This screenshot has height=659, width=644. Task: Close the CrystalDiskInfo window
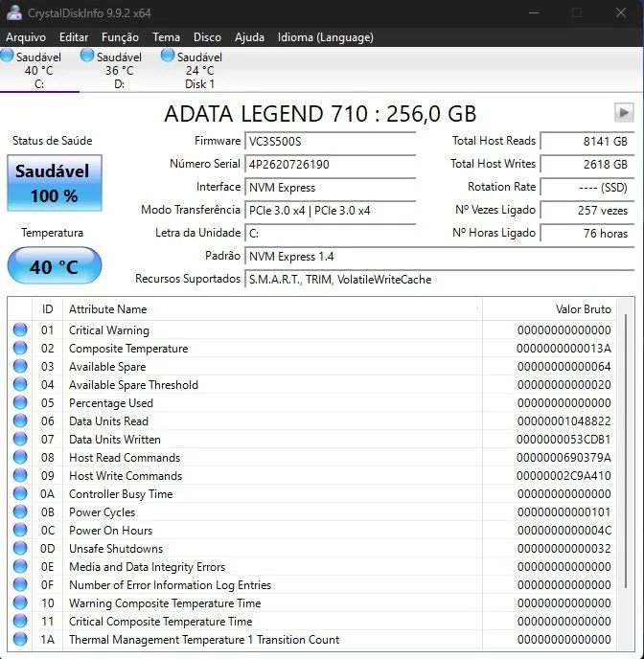[621, 12]
